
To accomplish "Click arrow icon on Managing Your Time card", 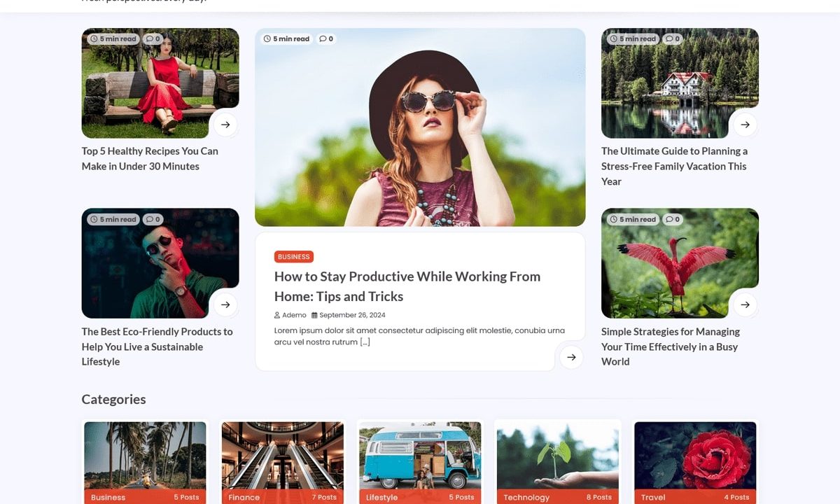I will [745, 304].
